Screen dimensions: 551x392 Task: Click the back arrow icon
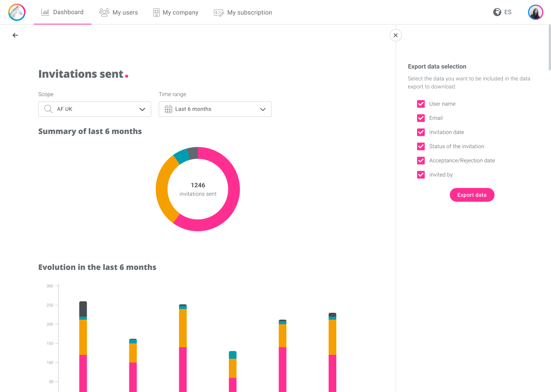coord(15,35)
